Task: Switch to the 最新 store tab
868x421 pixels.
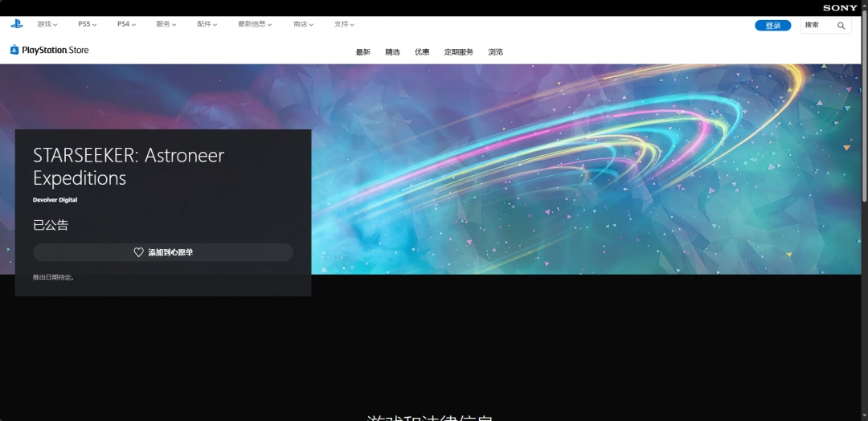Action: [363, 52]
